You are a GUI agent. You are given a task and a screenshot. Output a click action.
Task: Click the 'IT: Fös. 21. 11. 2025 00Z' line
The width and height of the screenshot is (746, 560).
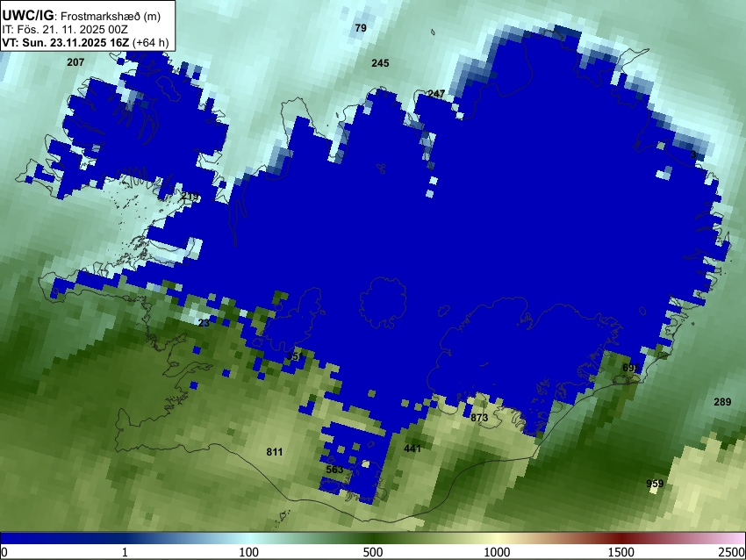tap(65, 30)
